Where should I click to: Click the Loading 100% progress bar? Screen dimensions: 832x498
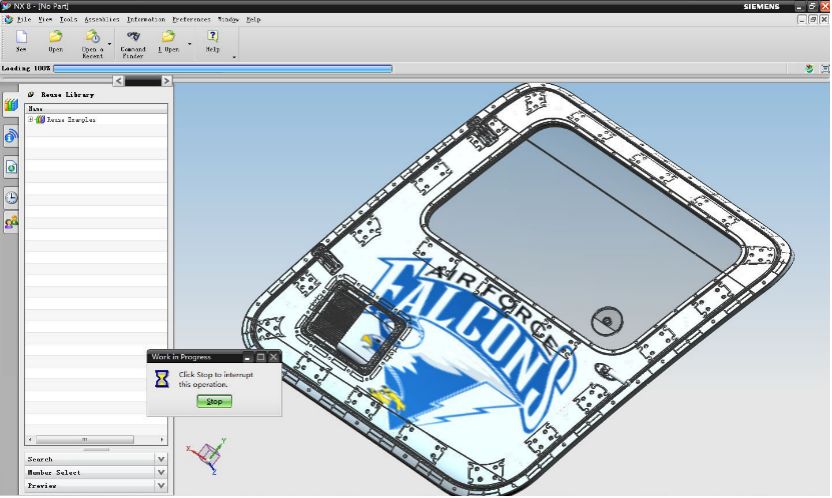(x=223, y=68)
